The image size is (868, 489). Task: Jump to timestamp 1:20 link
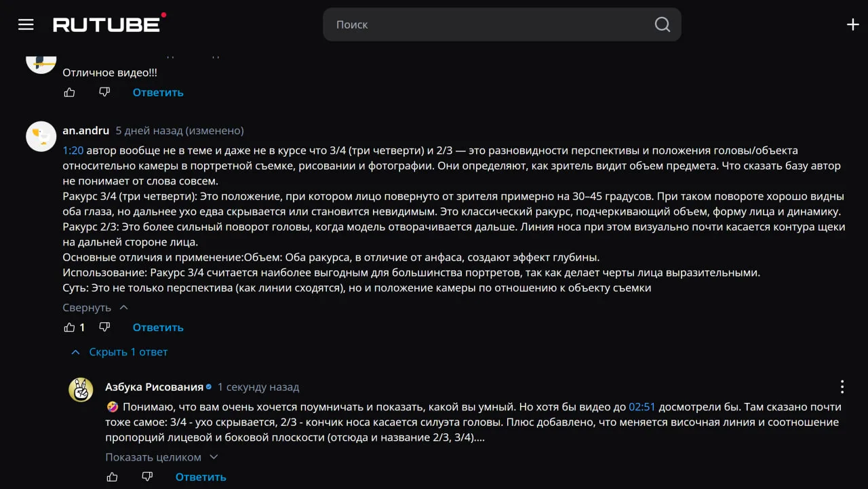73,151
